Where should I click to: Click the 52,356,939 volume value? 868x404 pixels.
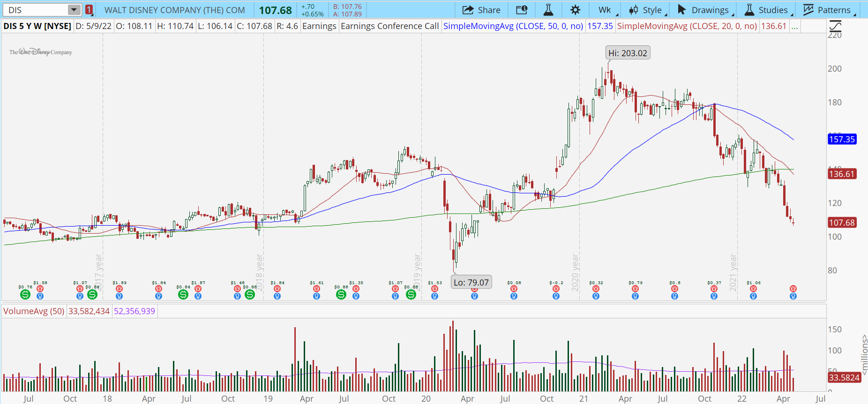[x=134, y=311]
